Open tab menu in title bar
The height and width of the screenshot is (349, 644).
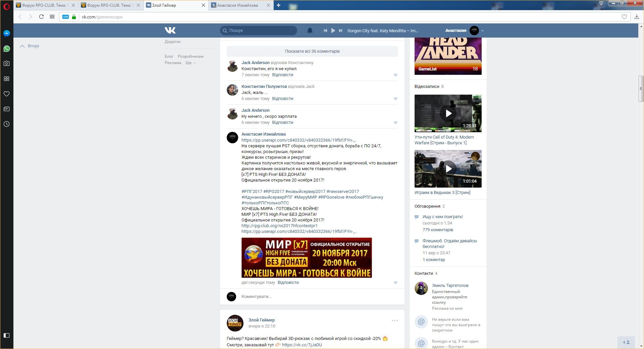click(601, 3)
